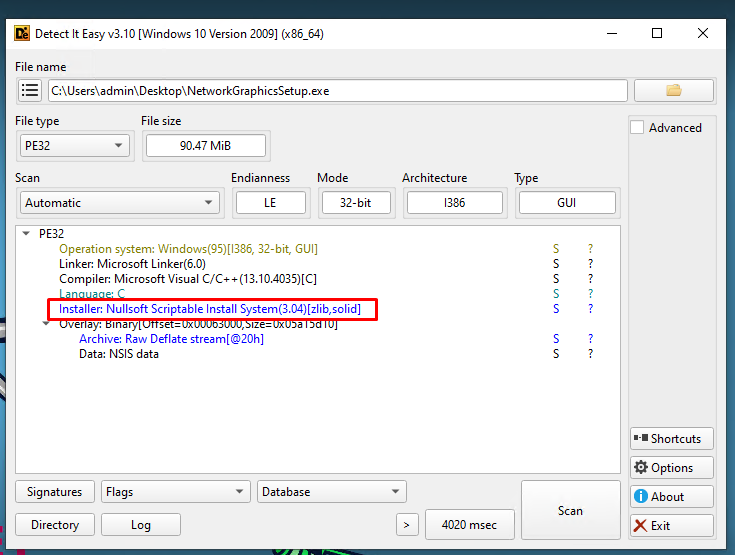
Task: Open the Automatic scan mode dropdown
Action: [x=120, y=202]
